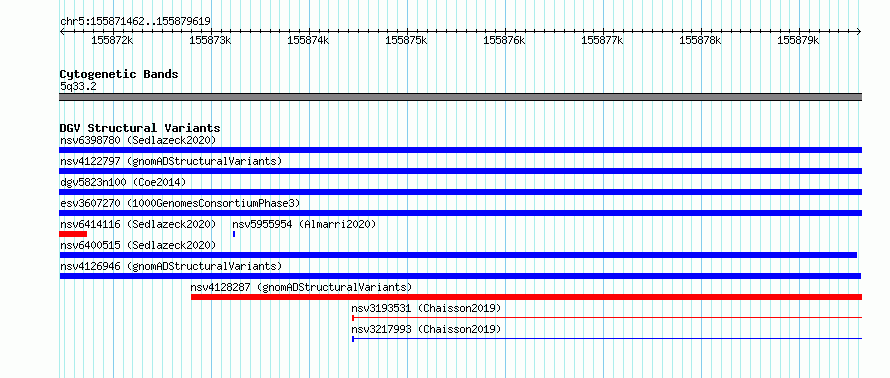Viewport: 890px width, 378px height.
Task: Click the DGV Structural Variants track title
Action: [x=140, y=128]
